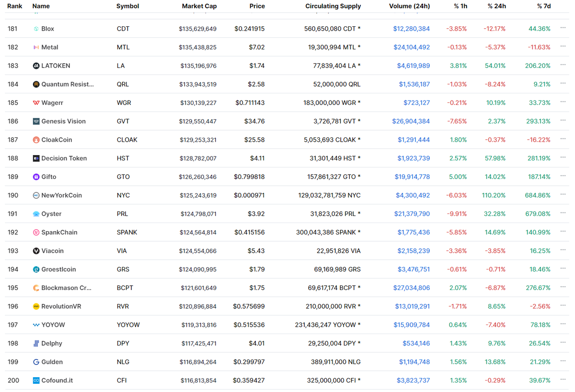
Task: Click the YOYOW coin logo
Action: 35,325
